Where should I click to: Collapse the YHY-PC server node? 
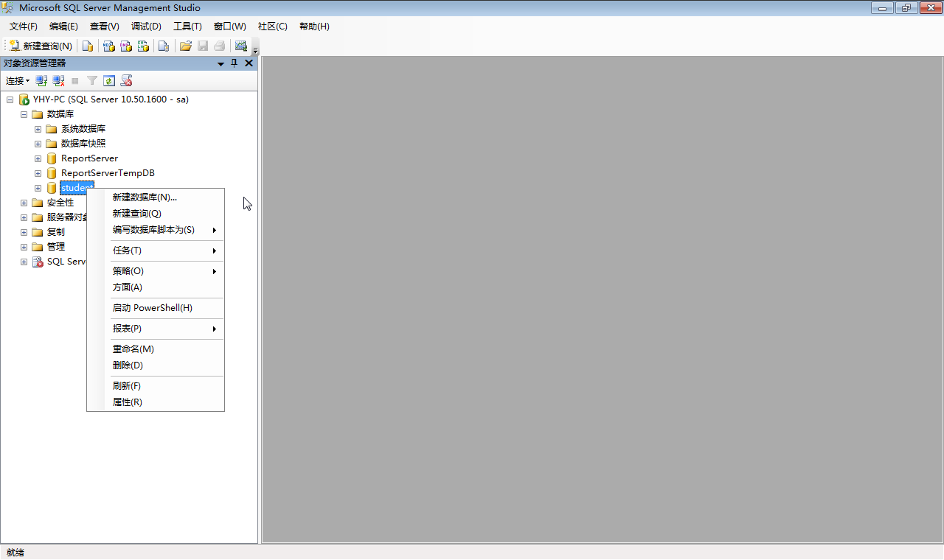(10, 99)
